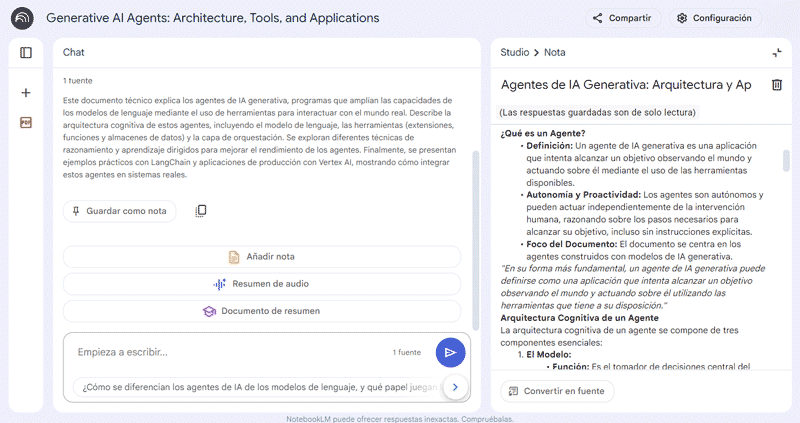Open the PDF source icon in sidebar

26,122
